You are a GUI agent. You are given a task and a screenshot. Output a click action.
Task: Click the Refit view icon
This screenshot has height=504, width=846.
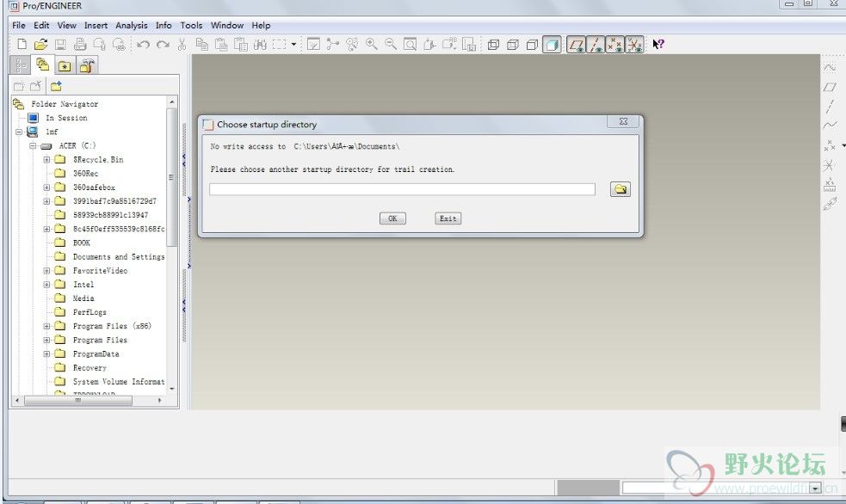click(x=410, y=44)
